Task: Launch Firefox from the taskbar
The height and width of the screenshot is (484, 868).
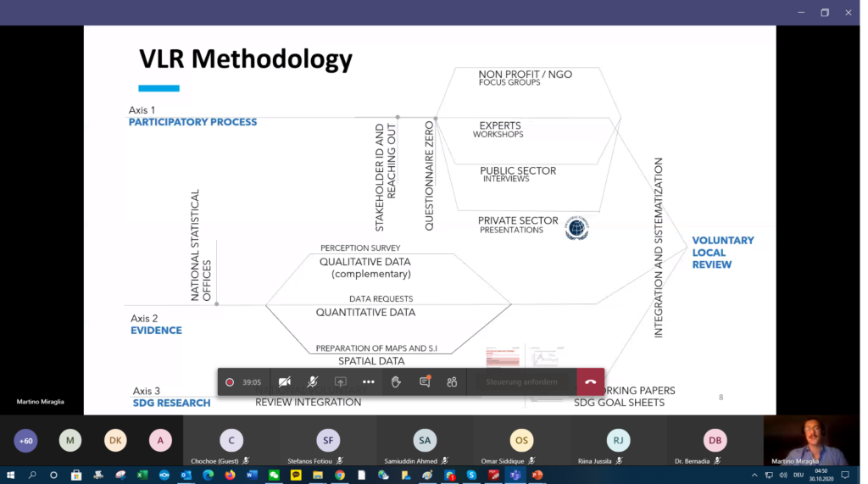Action: pyautogui.click(x=230, y=476)
